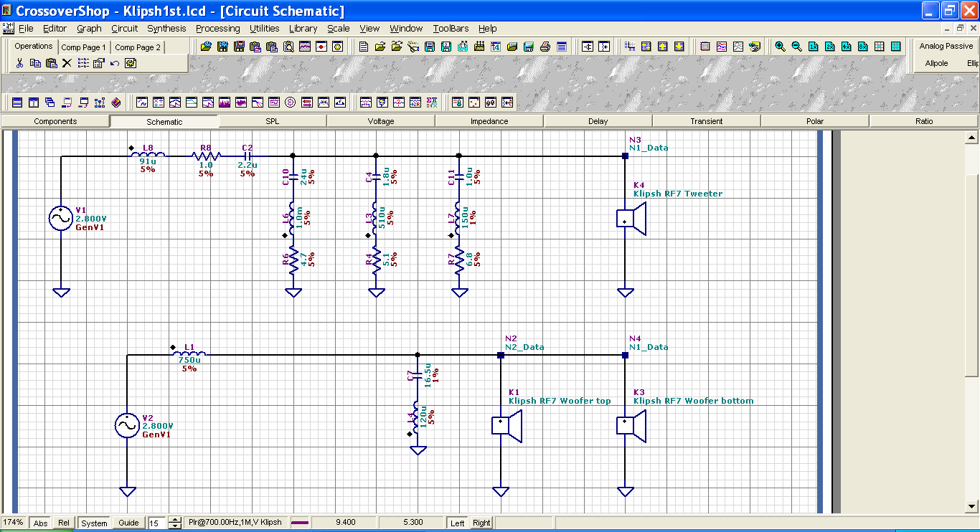This screenshot has width=980, height=532.
Task: Switch to the Impedance tab
Action: click(x=489, y=121)
